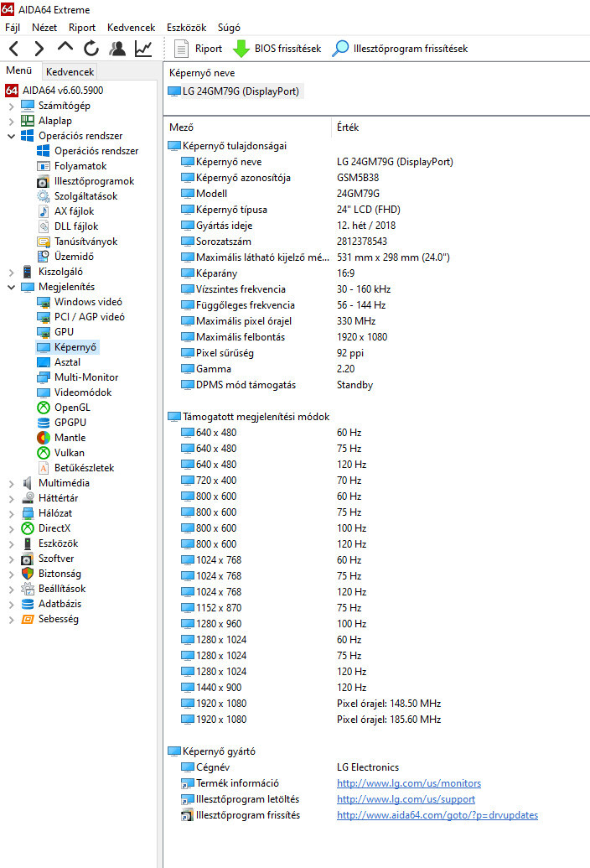Expand the Háttértár tree node

12,498
